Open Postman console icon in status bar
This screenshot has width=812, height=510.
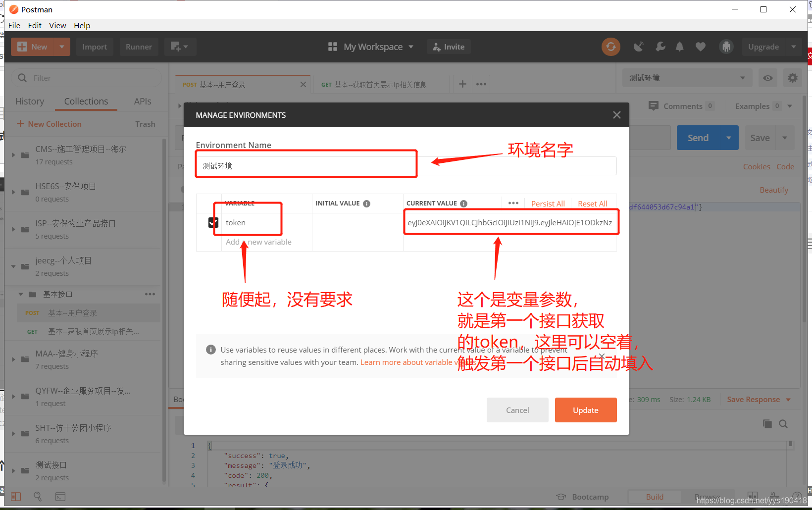[60, 496]
